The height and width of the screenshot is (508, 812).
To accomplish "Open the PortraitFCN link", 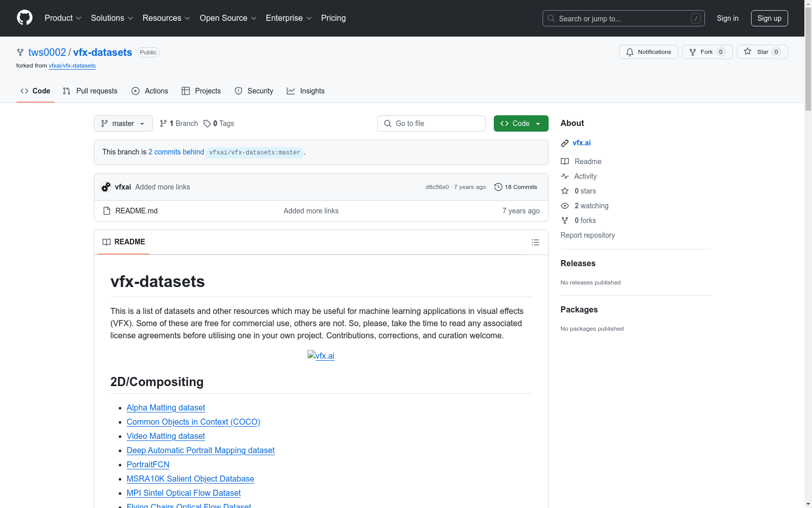I will [x=148, y=464].
